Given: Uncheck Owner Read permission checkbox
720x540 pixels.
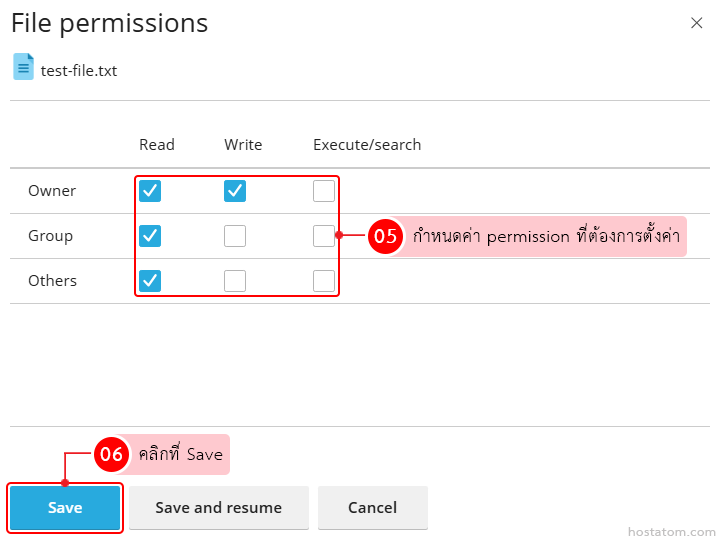Looking at the screenshot, I should point(150,190).
